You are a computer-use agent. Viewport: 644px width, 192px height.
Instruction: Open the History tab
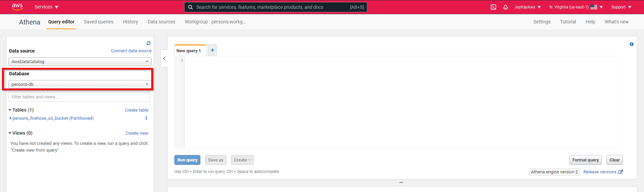(x=130, y=22)
